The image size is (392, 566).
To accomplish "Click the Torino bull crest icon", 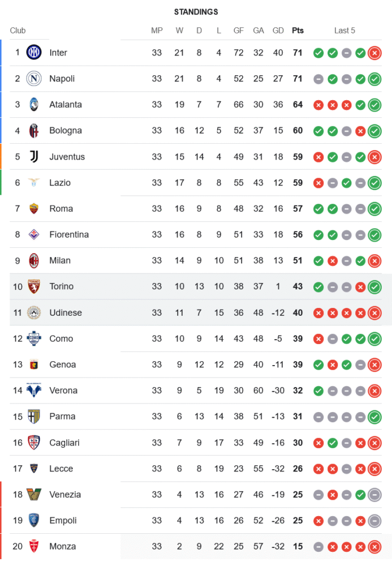I will [34, 286].
